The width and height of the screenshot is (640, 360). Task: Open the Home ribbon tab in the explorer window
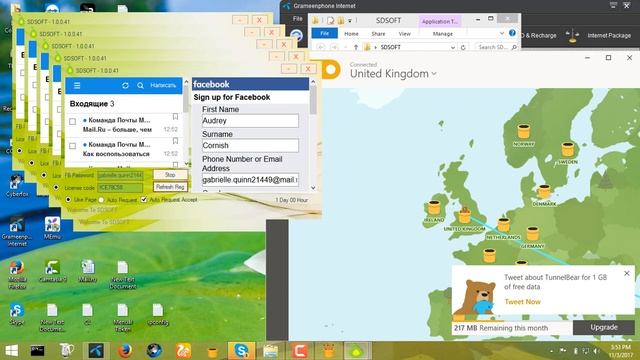point(351,33)
